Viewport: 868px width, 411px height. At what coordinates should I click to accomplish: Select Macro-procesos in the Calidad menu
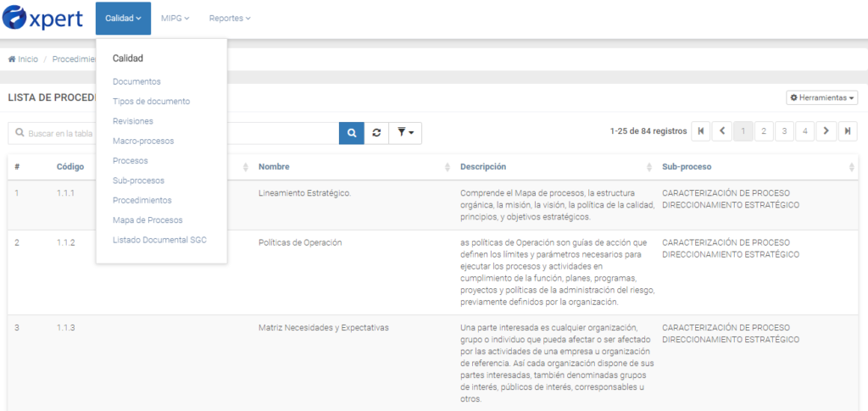(x=142, y=141)
